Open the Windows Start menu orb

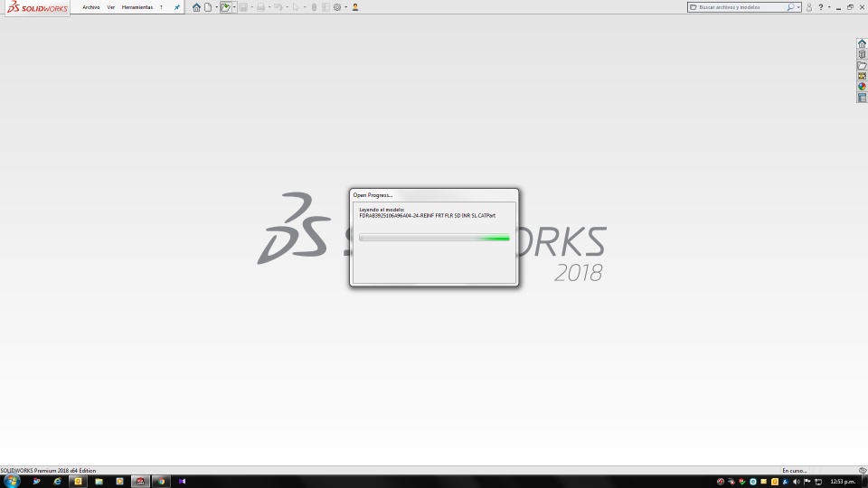[x=11, y=481]
